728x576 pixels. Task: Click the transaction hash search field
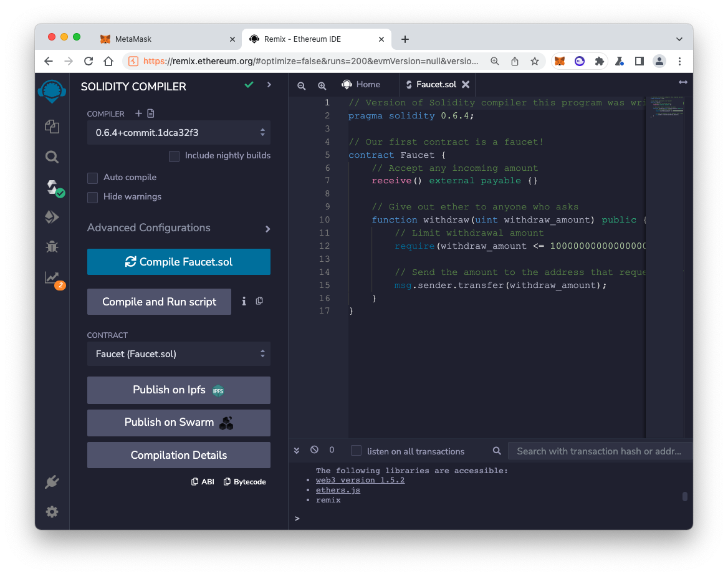point(598,451)
